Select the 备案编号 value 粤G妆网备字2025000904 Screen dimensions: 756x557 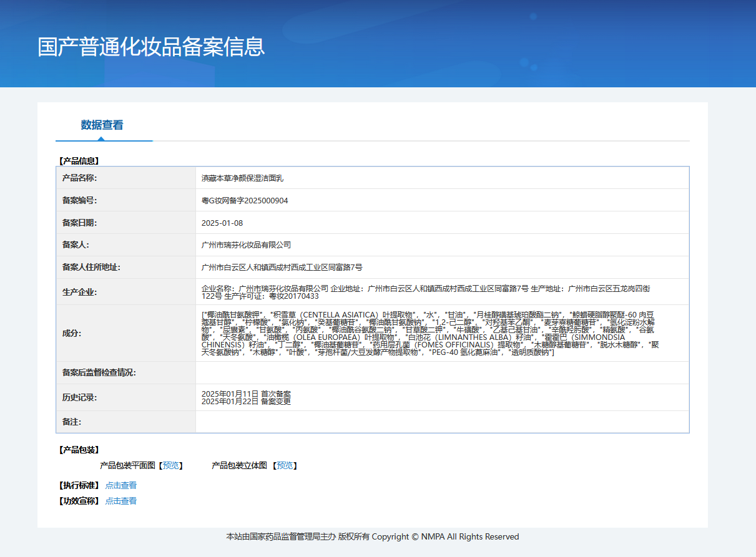(245, 200)
